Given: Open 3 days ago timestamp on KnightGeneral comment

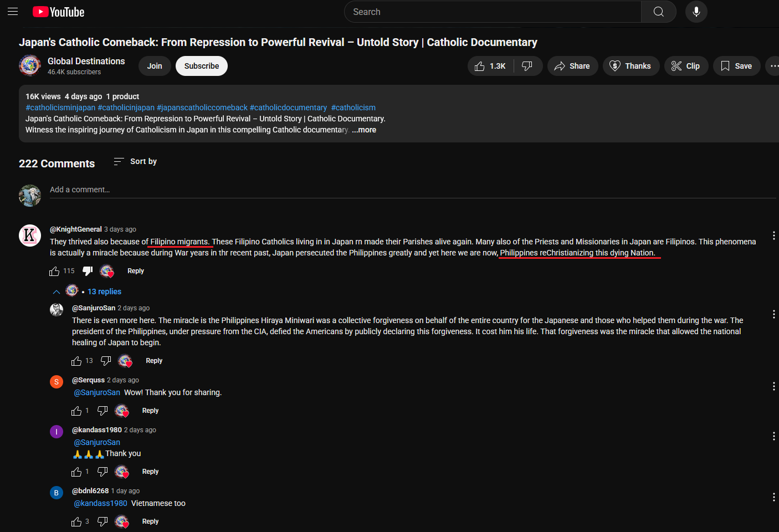Looking at the screenshot, I should [120, 229].
